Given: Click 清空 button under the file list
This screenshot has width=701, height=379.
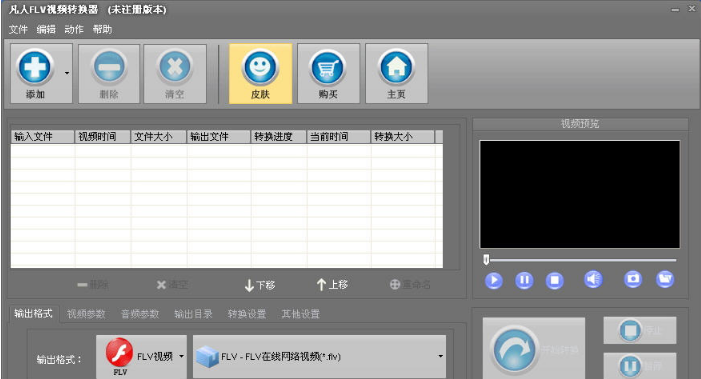Looking at the screenshot, I should tap(173, 285).
